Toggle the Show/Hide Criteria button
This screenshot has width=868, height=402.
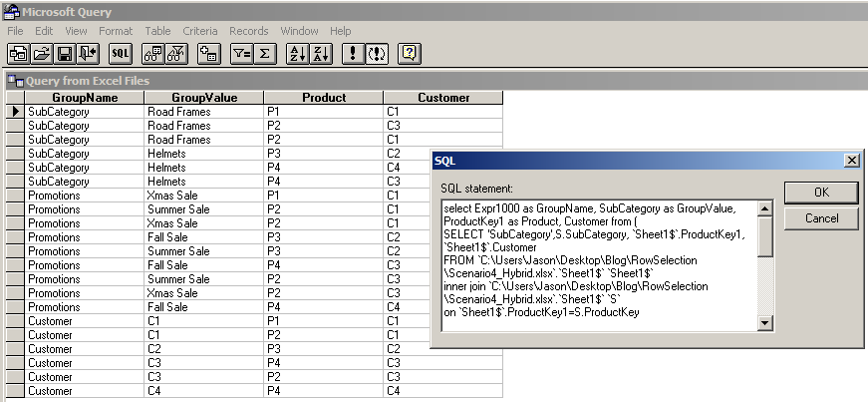point(176,53)
